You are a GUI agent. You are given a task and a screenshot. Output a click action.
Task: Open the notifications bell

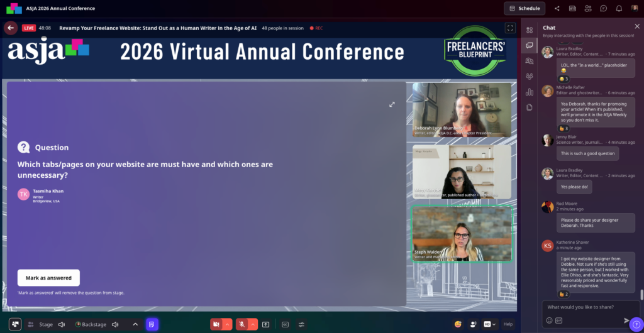619,8
